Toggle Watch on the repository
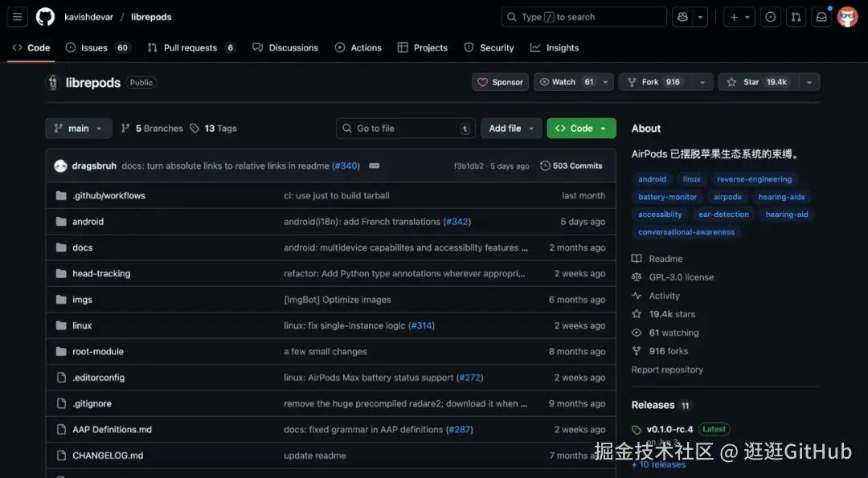This screenshot has height=478, width=868. [x=566, y=82]
